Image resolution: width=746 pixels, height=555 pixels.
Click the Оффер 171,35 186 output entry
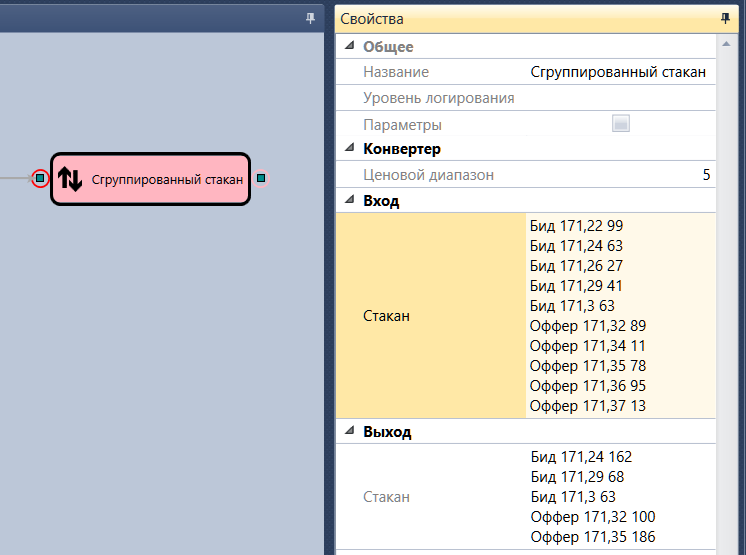pos(593,536)
